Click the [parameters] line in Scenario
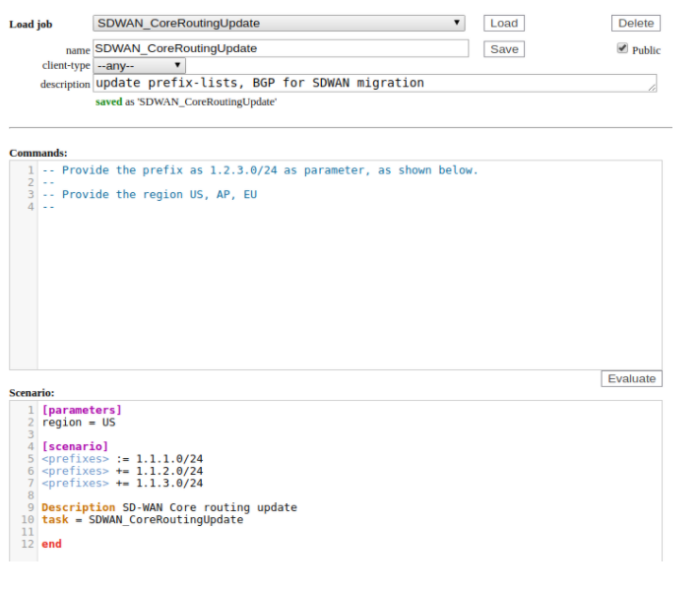 click(x=82, y=410)
